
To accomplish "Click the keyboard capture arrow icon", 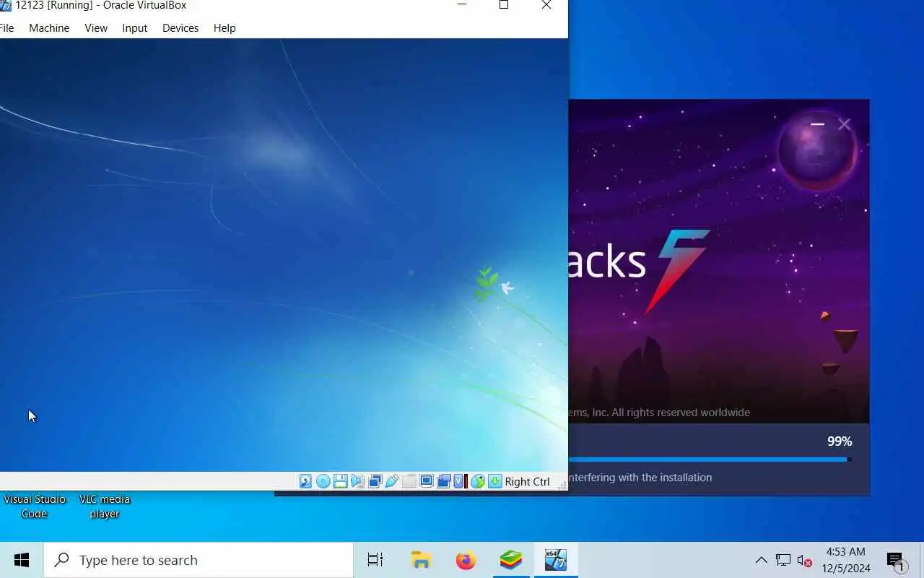I will [495, 481].
